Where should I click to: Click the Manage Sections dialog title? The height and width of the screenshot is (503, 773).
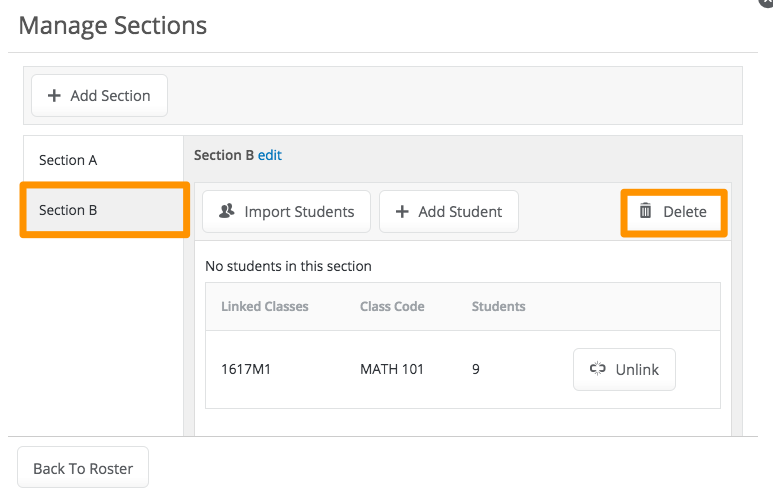click(113, 25)
